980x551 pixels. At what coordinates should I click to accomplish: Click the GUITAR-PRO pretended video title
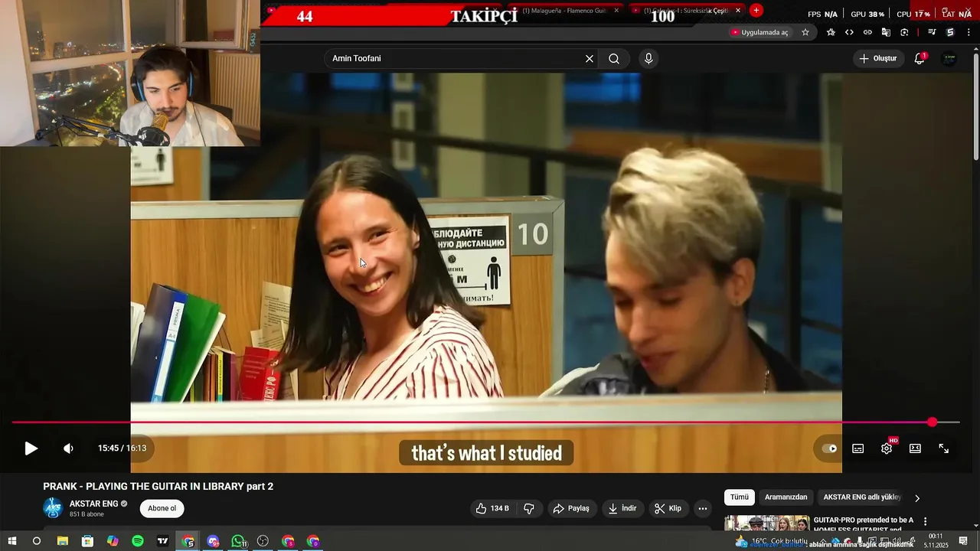(x=863, y=524)
